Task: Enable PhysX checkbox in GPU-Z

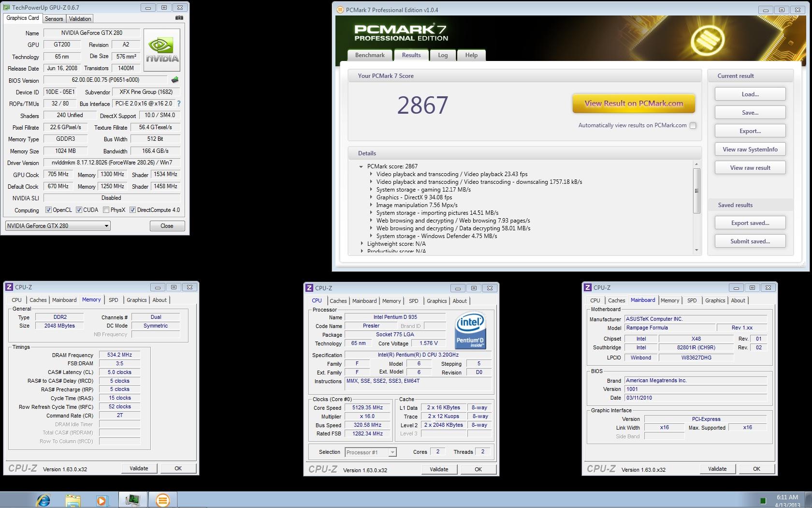Action: [106, 210]
